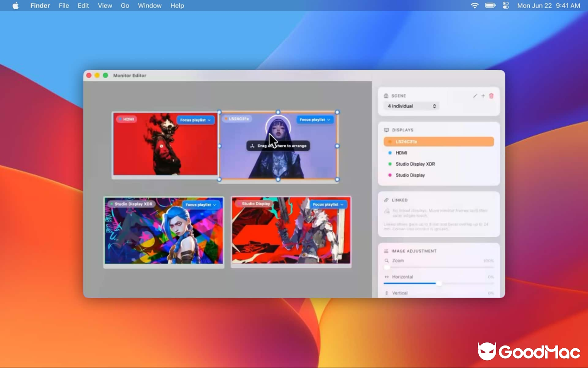Click the pink dot beside Studio Display
Viewport: 588px width, 368px height.
click(390, 175)
